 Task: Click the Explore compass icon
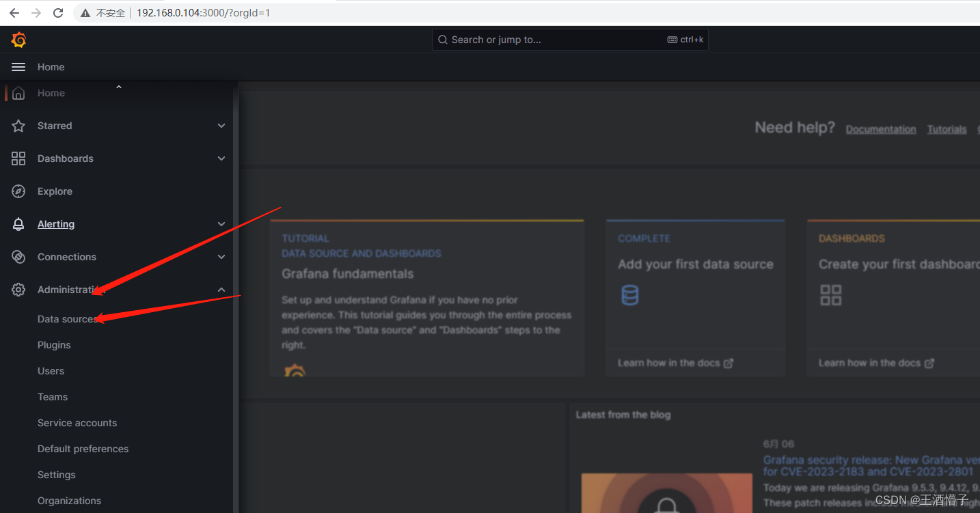(18, 191)
